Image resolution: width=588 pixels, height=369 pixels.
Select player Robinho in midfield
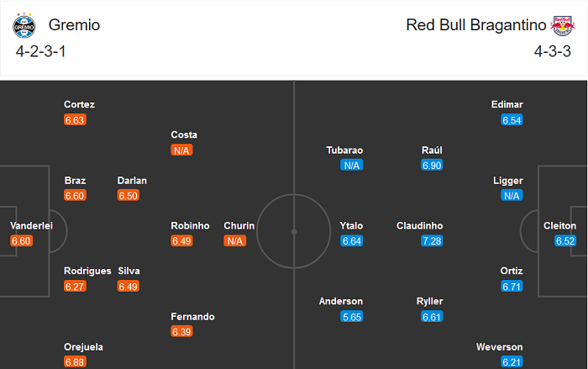click(x=190, y=226)
